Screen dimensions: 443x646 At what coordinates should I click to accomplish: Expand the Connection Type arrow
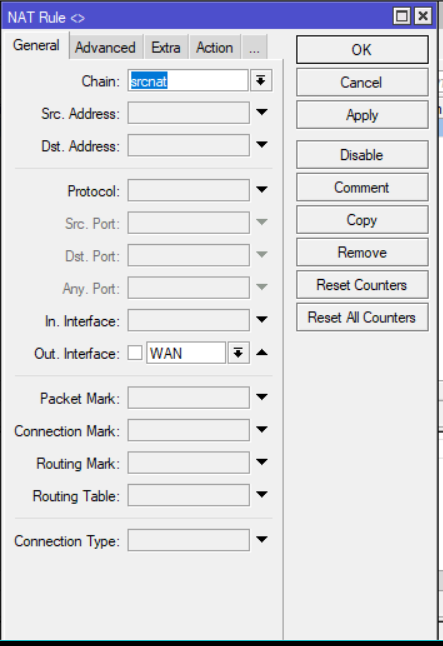coord(262,539)
